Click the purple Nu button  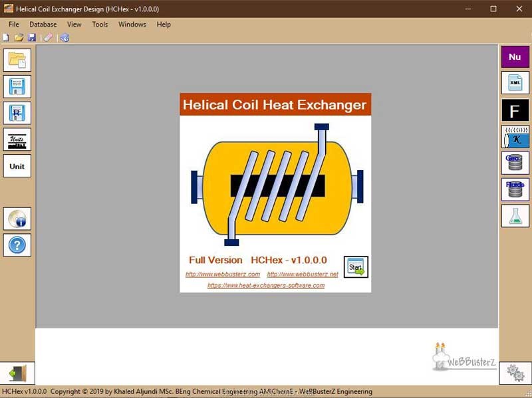pyautogui.click(x=515, y=57)
